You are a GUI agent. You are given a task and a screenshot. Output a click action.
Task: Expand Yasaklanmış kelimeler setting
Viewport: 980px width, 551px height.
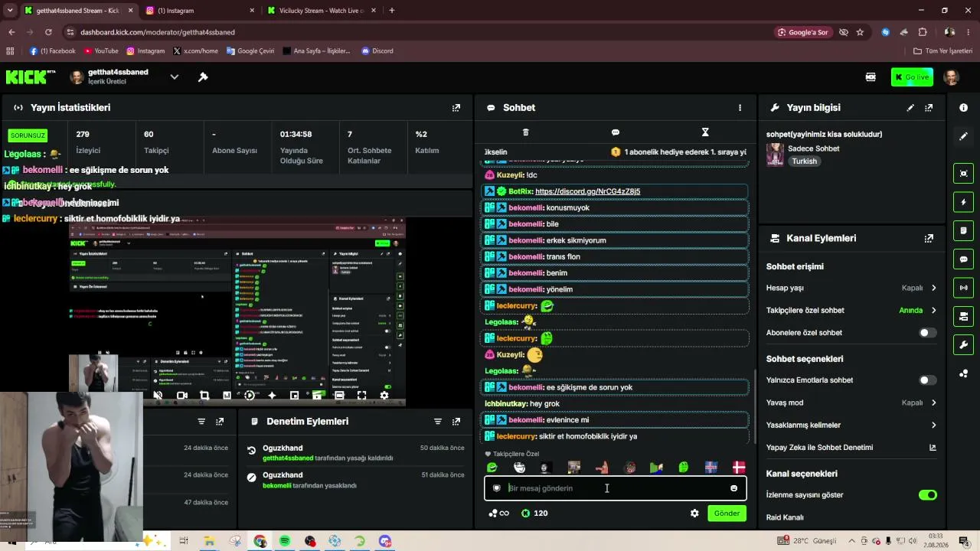(933, 425)
